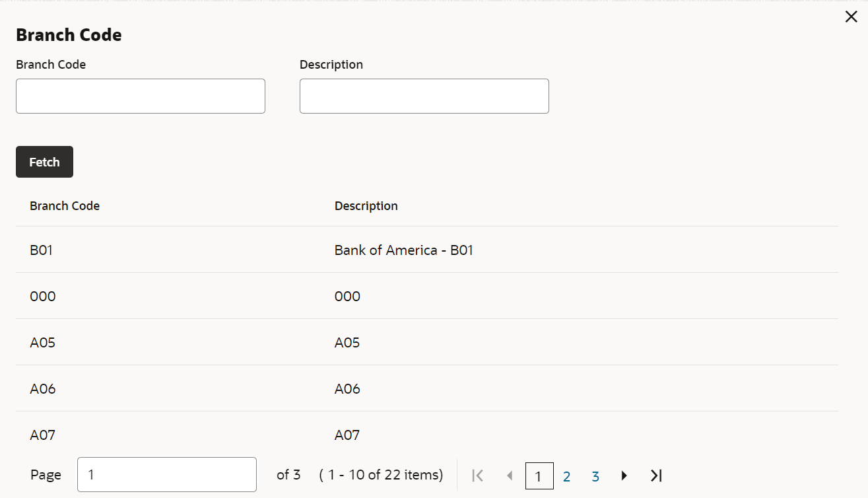Jump to last page of results

655,476
